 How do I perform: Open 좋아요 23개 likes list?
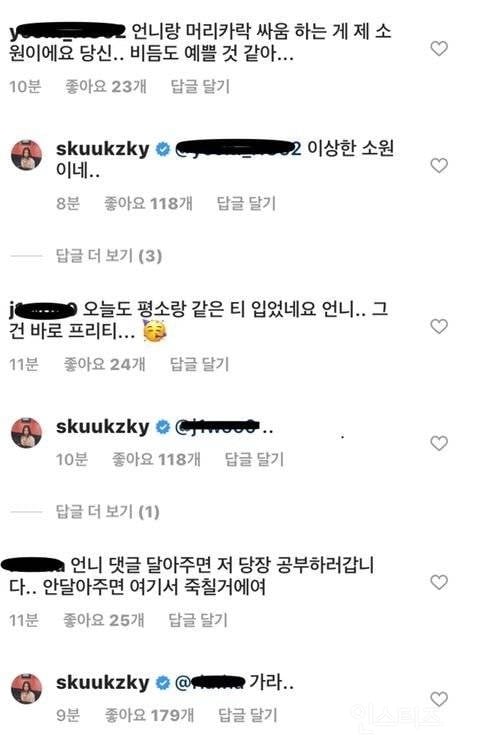click(x=106, y=87)
